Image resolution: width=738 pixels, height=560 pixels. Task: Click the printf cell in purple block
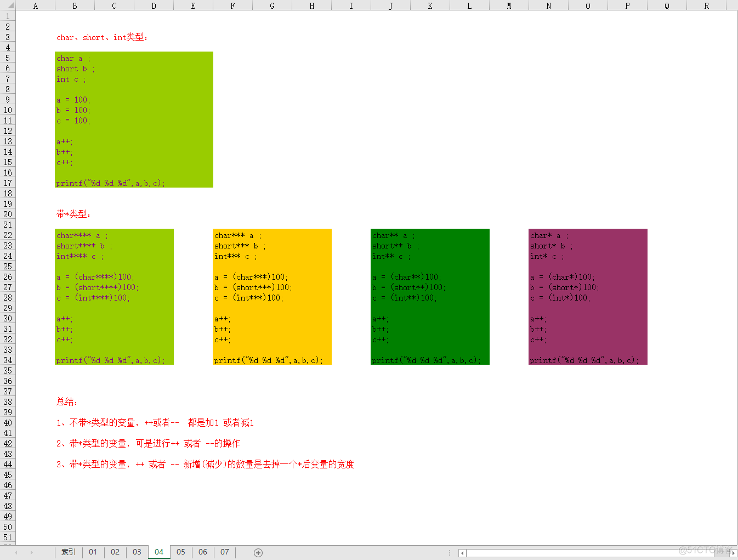pos(584,360)
